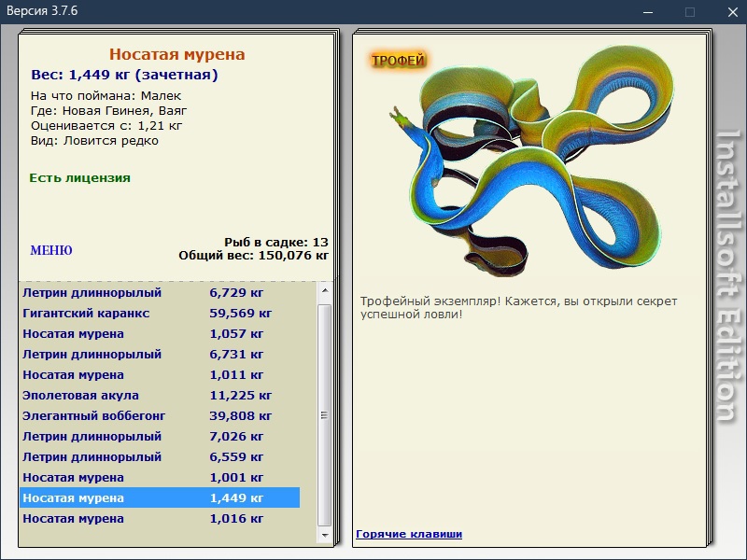Click the Есть лицензия label
This screenshot has width=747, height=560.
click(x=79, y=178)
